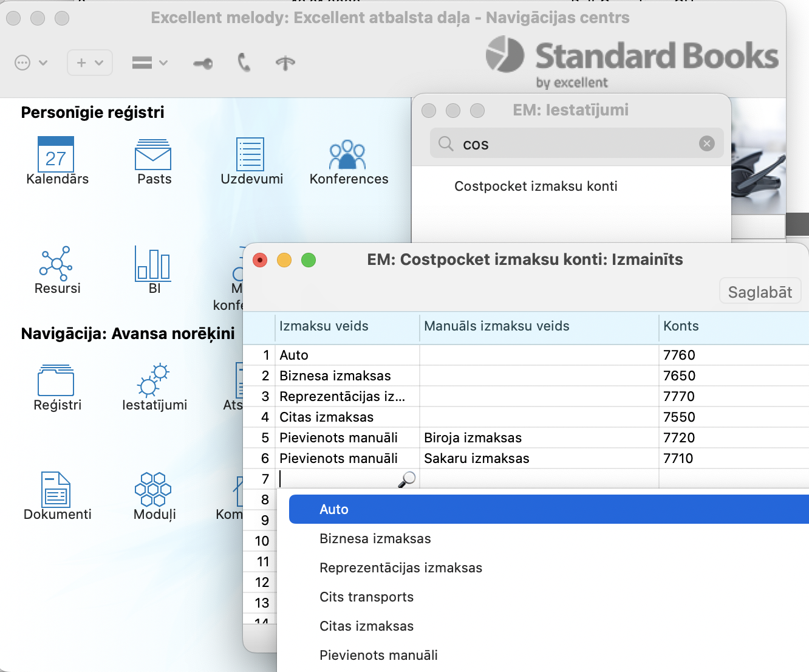Open the Kalendārs register
Image resolution: width=809 pixels, height=672 pixels.
[x=56, y=156]
